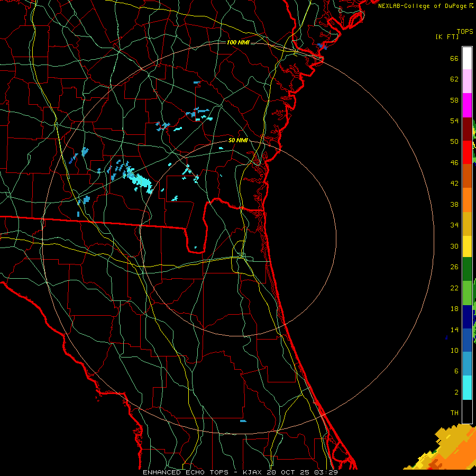The width and height of the screenshot is (476, 476).
Task: Click the magenta legend color segment
Action: click(467, 105)
